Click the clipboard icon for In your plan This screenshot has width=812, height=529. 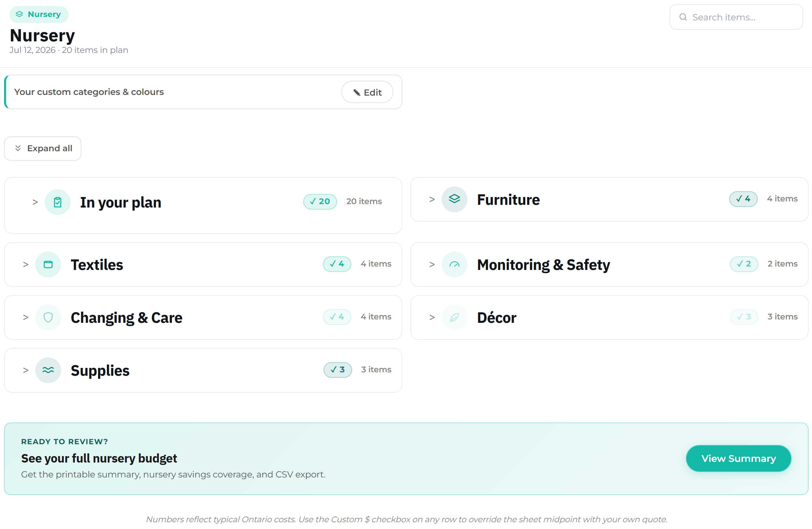pyautogui.click(x=58, y=202)
